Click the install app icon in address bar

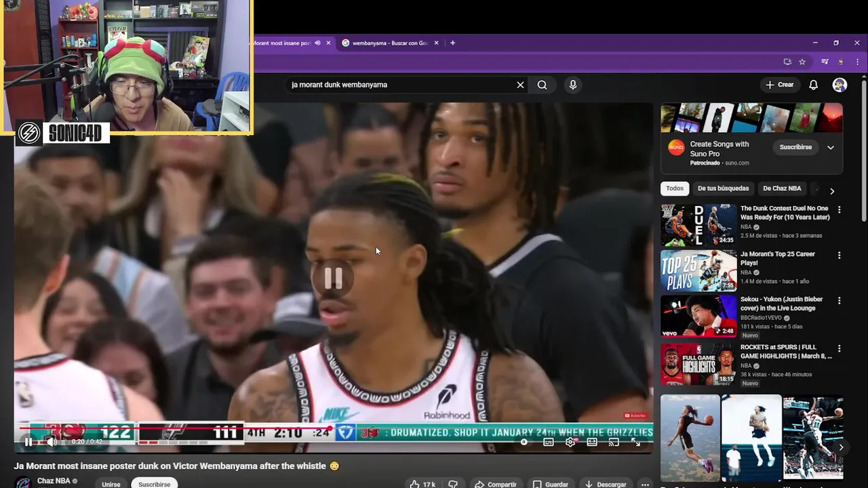[x=787, y=62]
